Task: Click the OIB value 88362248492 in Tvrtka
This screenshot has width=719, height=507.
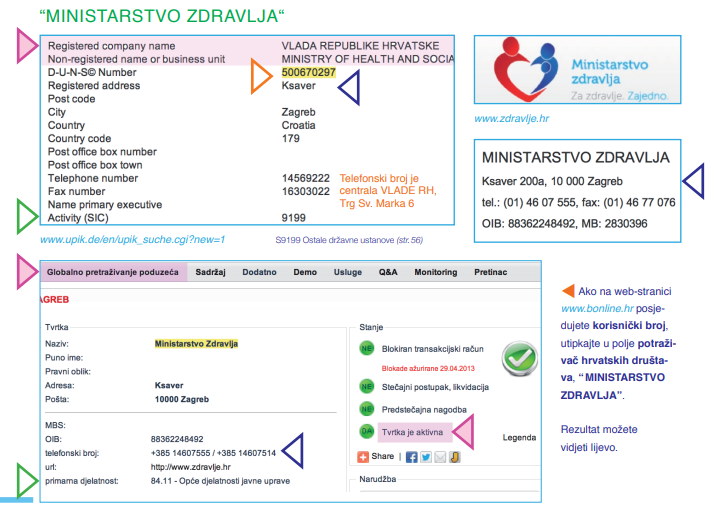Action: tap(177, 439)
